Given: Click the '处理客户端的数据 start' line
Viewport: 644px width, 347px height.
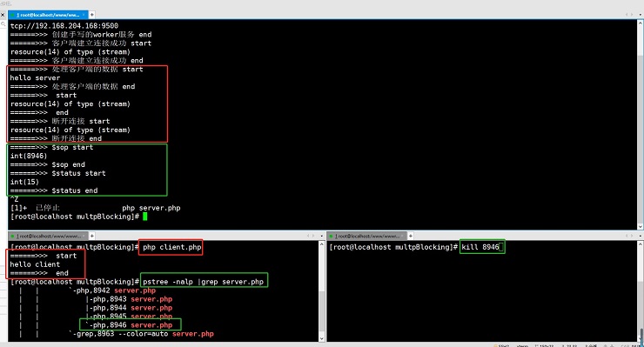Looking at the screenshot, I should click(x=77, y=70).
